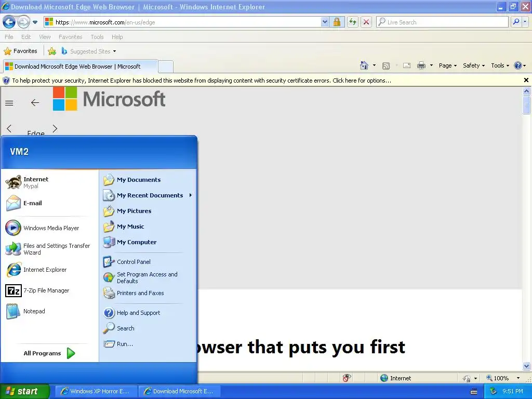The width and height of the screenshot is (532, 399).
Task: Click the right chevron next to Edge
Action: [x=55, y=129]
